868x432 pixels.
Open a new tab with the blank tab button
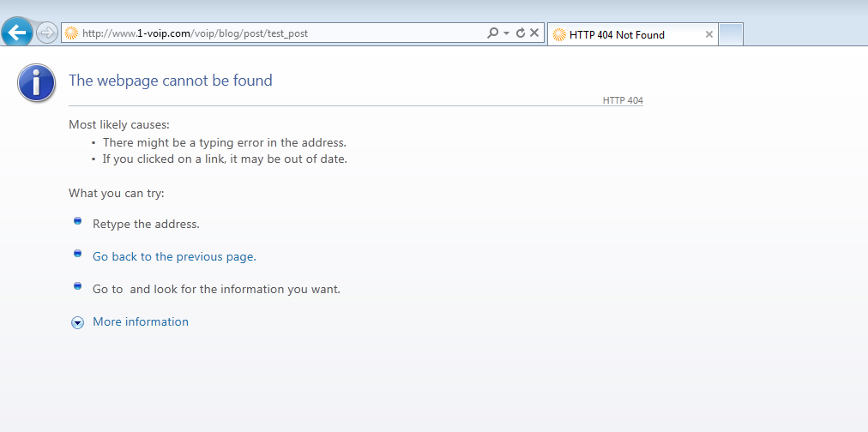tap(731, 34)
